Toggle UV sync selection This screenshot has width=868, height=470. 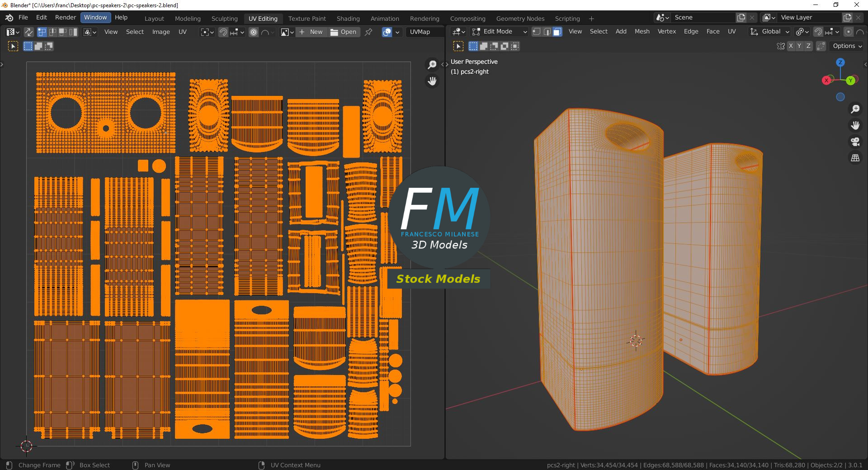pos(28,32)
